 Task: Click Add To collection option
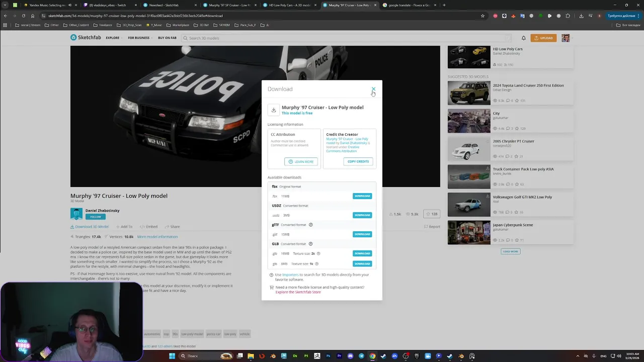pos(124,227)
